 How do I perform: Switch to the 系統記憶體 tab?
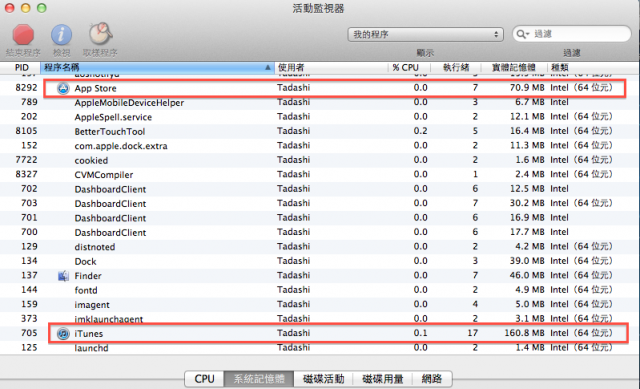(259, 379)
